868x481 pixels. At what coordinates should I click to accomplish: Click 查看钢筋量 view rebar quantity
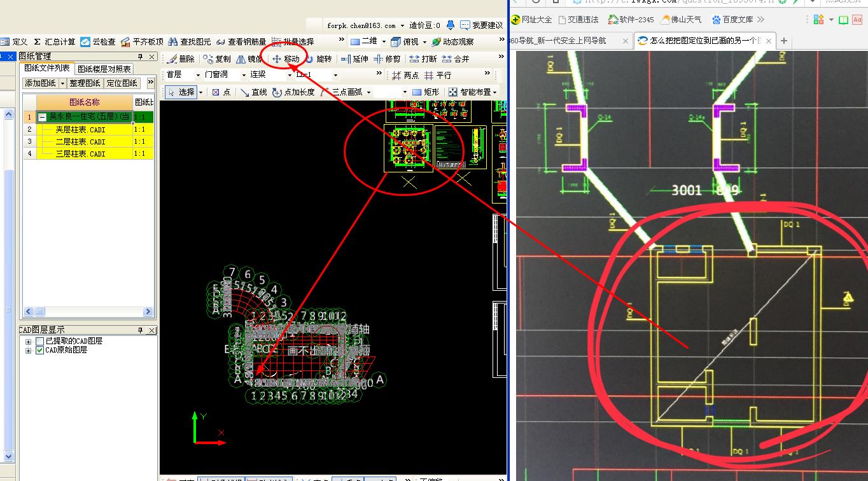click(241, 42)
